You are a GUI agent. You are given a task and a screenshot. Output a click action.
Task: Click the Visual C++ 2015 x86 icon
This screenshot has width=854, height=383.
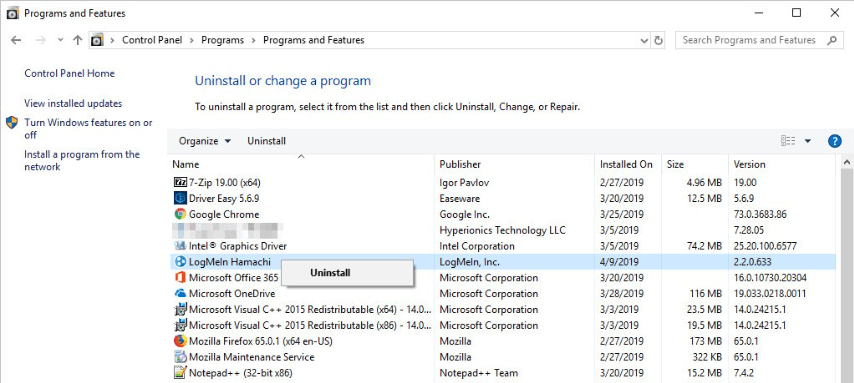tap(180, 326)
